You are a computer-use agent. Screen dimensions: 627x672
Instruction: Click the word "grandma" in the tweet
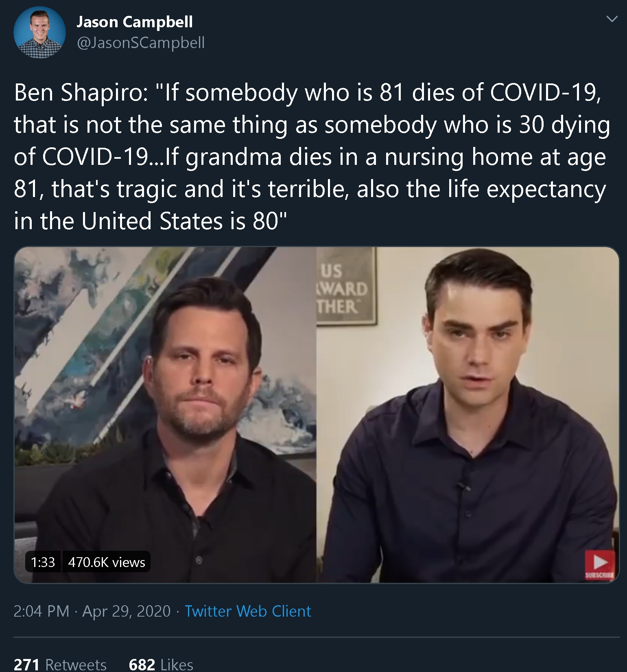click(234, 158)
